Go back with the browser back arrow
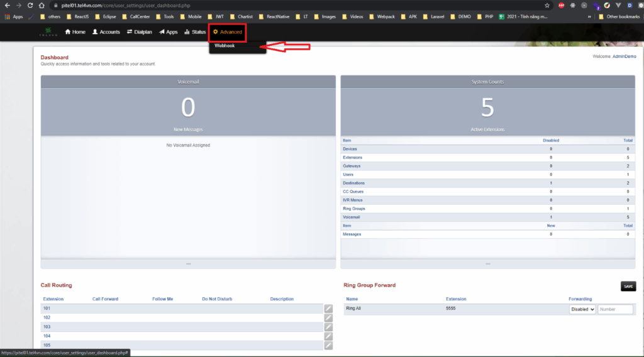Image resolution: width=644 pixels, height=357 pixels. [7, 5]
